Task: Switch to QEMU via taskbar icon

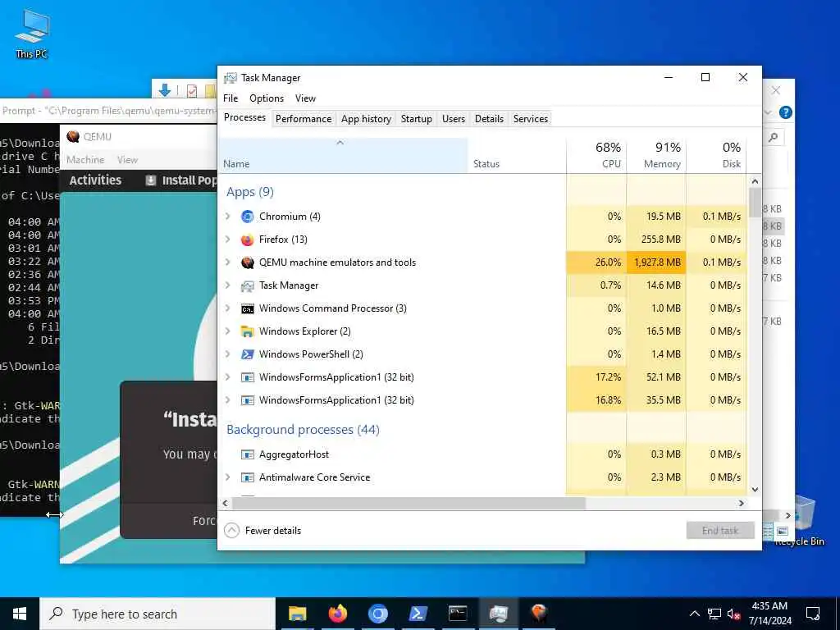Action: pos(538,614)
